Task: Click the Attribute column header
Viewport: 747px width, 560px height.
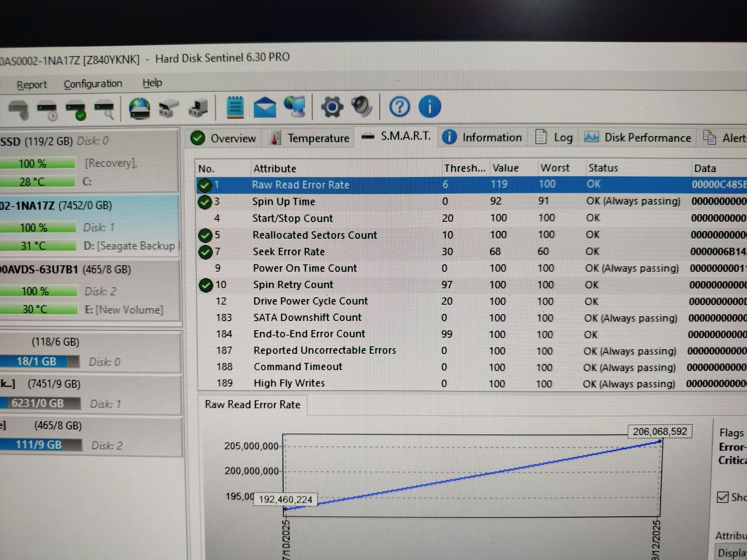Action: 275,169
